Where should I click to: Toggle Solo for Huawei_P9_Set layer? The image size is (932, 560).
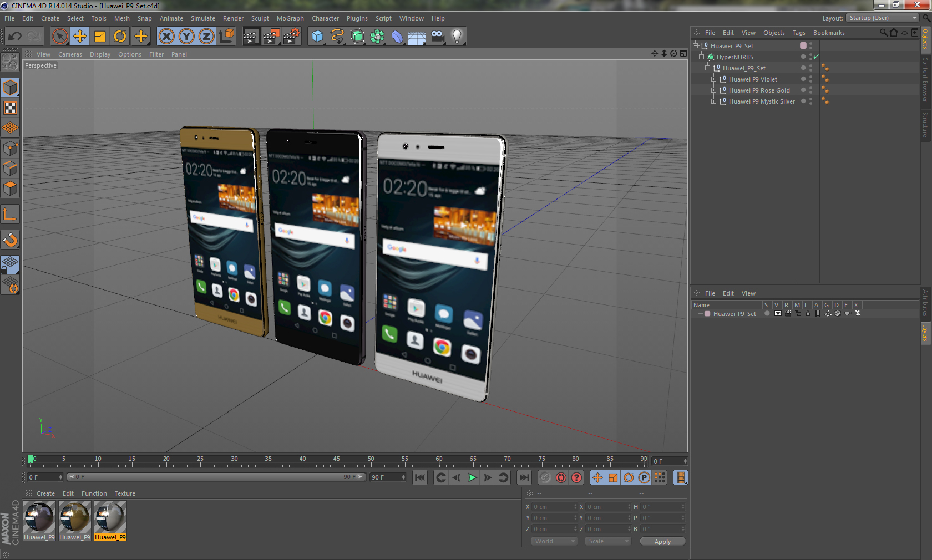(x=767, y=313)
